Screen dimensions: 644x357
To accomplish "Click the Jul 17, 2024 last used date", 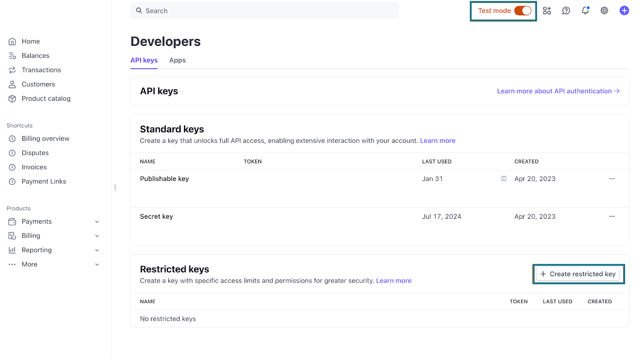I will pyautogui.click(x=442, y=216).
